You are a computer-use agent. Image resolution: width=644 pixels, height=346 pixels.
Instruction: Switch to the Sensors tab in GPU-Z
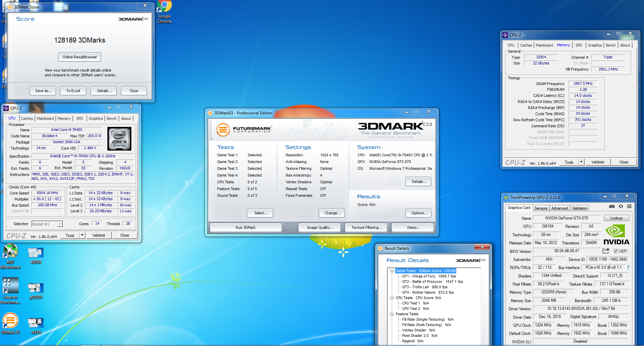[541, 208]
